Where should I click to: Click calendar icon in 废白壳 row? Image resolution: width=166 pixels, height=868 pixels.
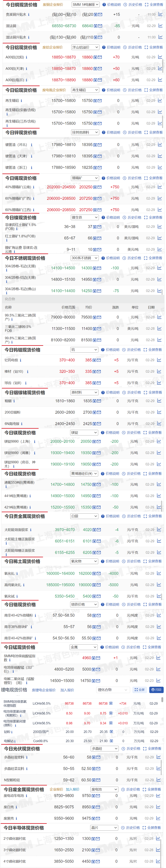(x=94, y=807)
